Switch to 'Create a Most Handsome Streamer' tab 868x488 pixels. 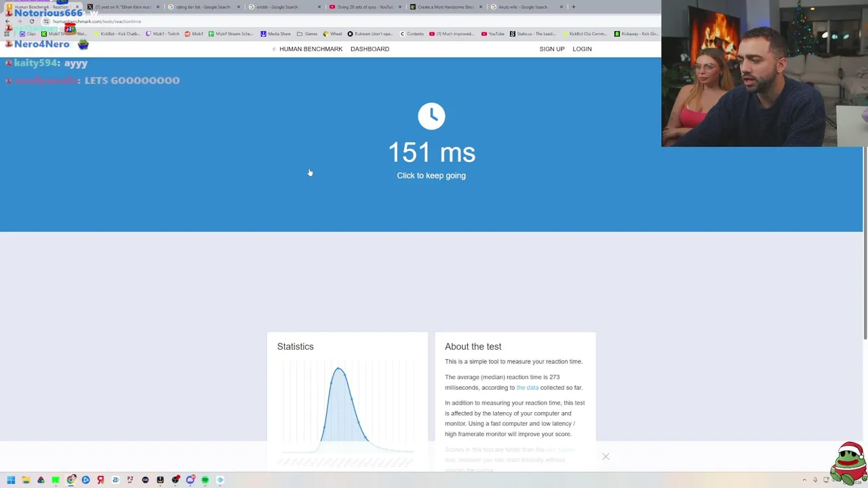[446, 7]
